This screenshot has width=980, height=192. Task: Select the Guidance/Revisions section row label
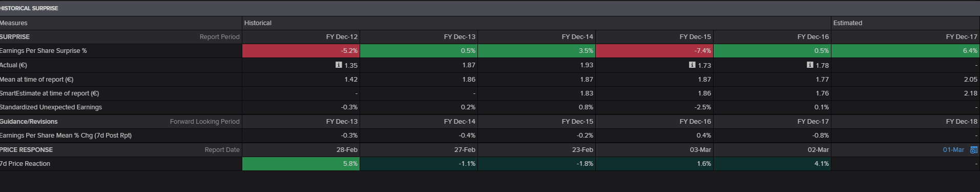29,122
